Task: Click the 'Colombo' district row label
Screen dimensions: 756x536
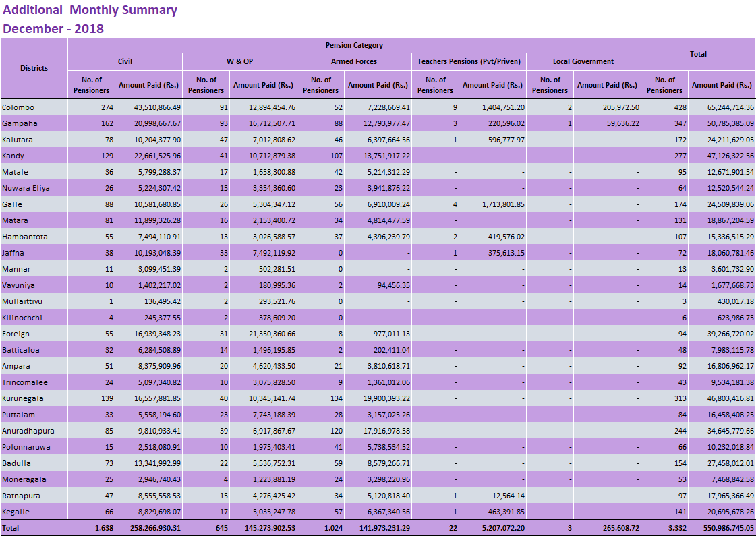Action: [x=18, y=107]
